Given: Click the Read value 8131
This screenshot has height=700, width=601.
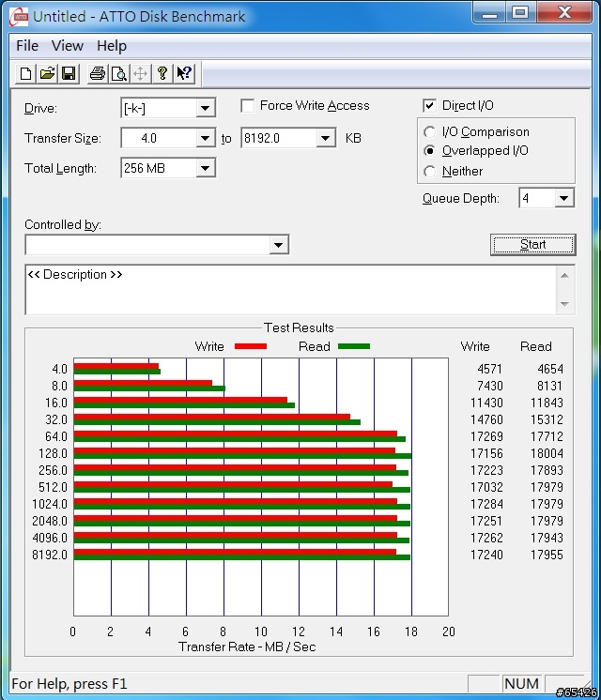Looking at the screenshot, I should [x=550, y=386].
